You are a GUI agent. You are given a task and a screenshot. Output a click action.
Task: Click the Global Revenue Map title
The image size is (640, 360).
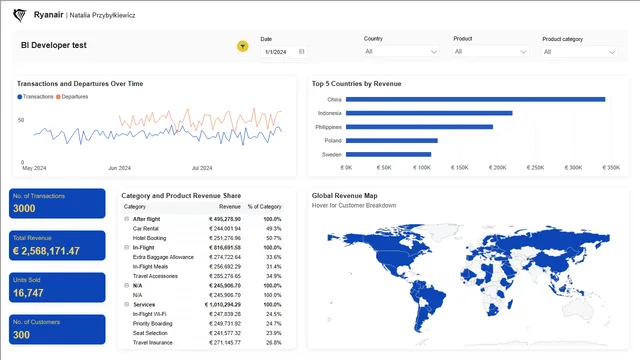pyautogui.click(x=344, y=196)
